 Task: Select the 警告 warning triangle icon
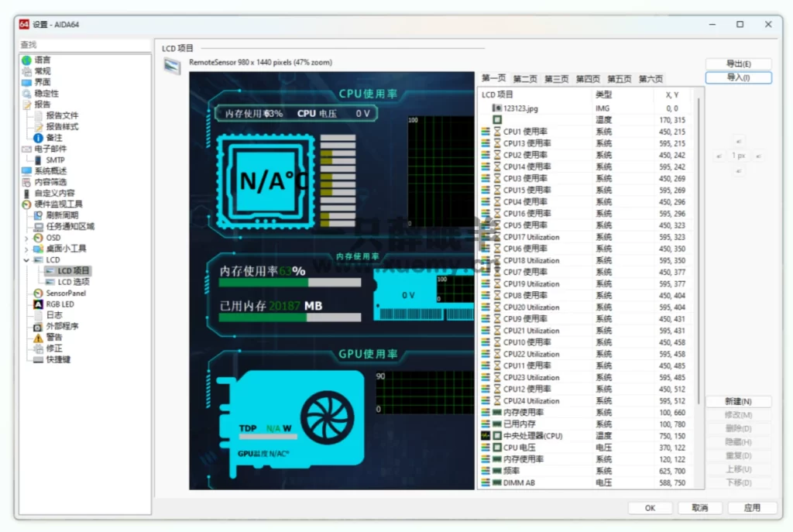pyautogui.click(x=38, y=338)
